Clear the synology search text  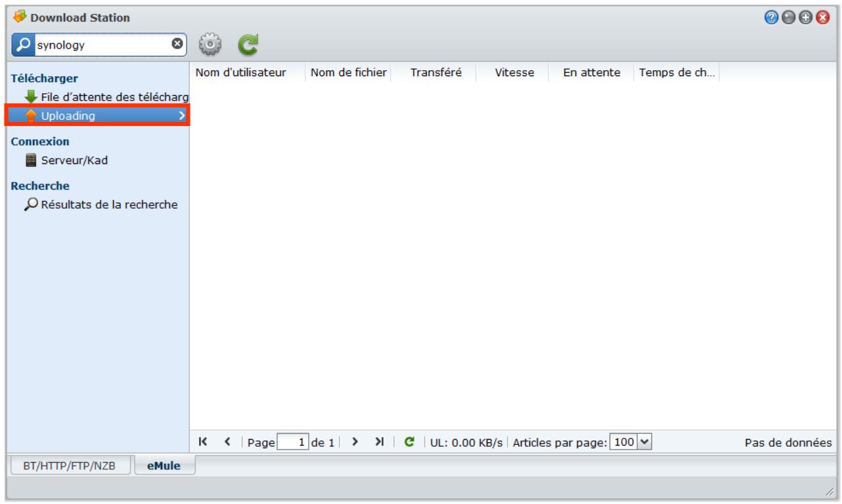pos(176,45)
